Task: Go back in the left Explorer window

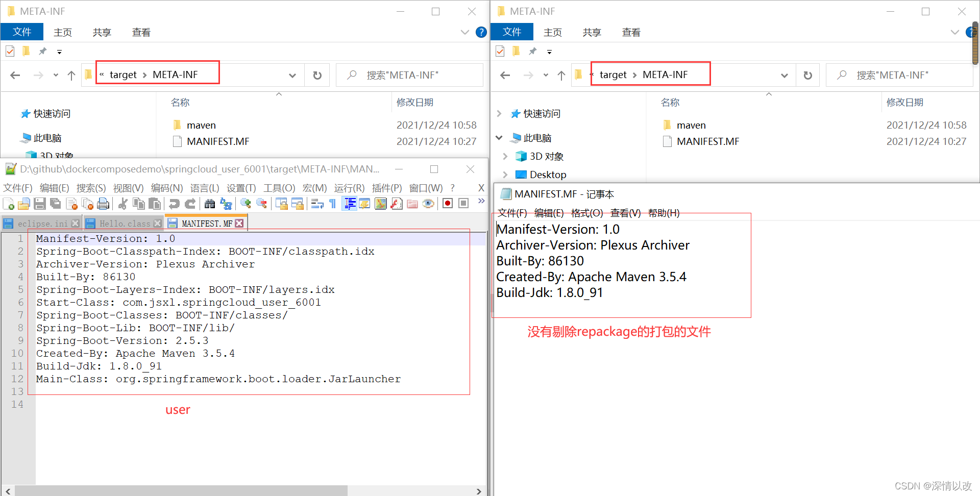Action: [x=15, y=76]
